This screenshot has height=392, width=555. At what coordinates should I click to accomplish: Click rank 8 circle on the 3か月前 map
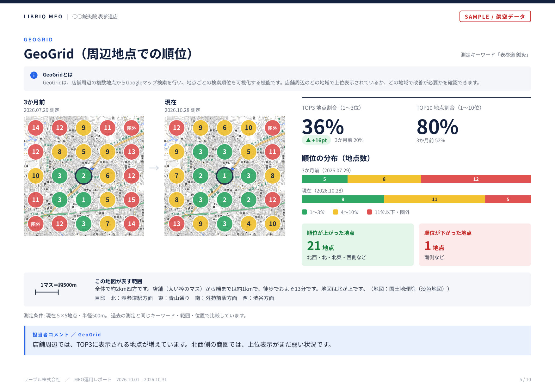(60, 152)
